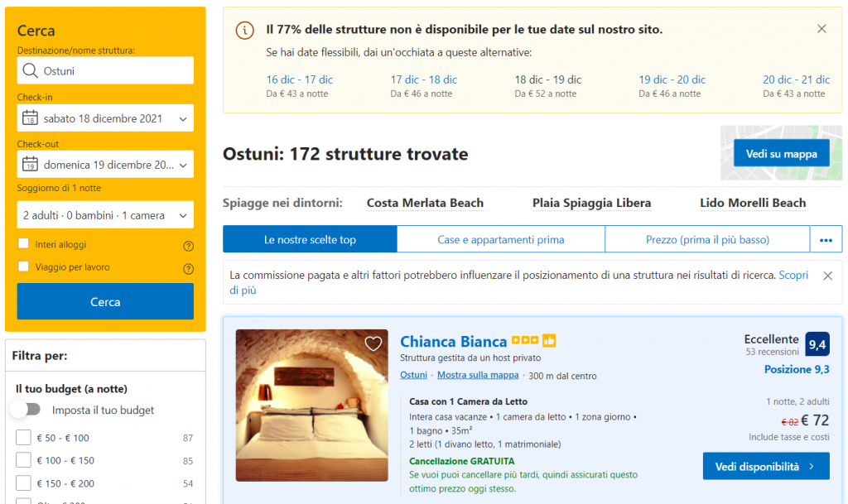Open the Chianca Bianca room photo
This screenshot has width=848, height=504.
(x=311, y=406)
